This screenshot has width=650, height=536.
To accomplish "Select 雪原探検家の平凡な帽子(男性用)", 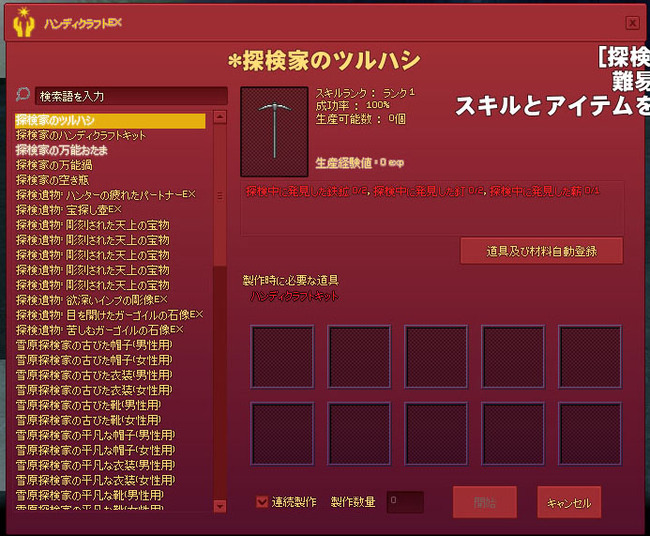I will (95, 435).
